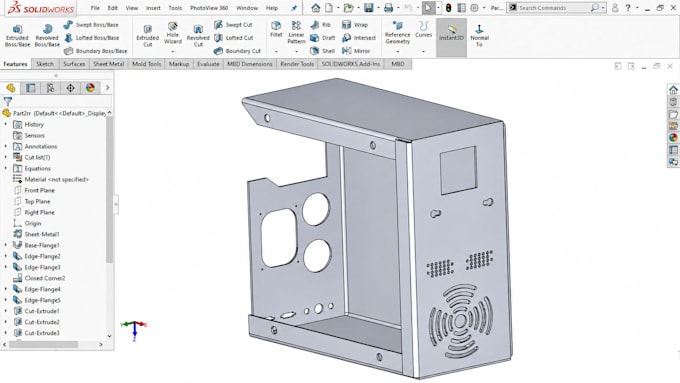680x383 pixels.
Task: Open the Insert menu
Action: point(153,8)
